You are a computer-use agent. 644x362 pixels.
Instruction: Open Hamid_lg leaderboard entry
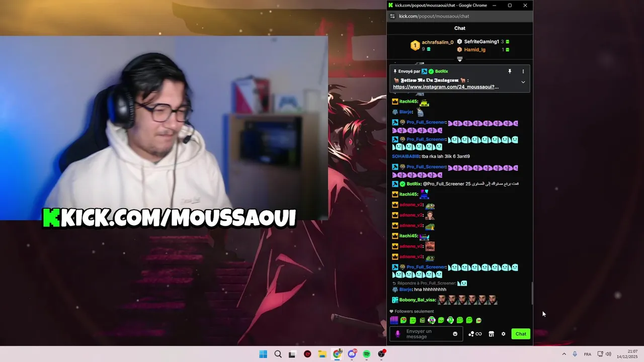(x=474, y=50)
